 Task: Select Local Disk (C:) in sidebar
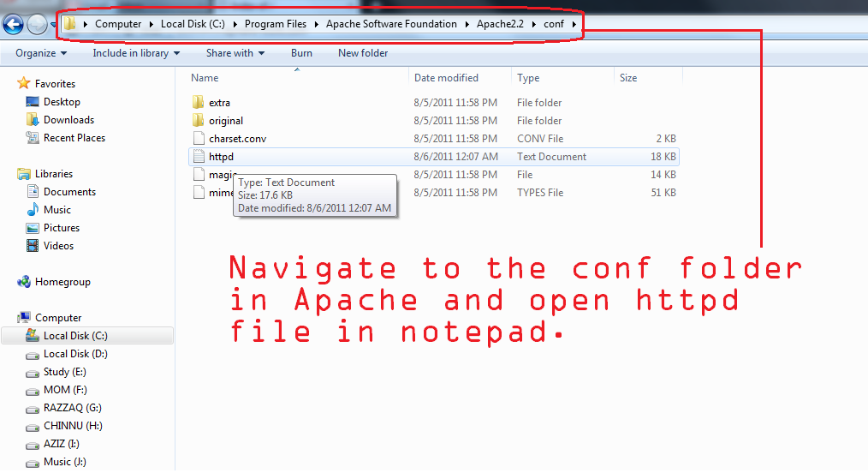pos(87,336)
